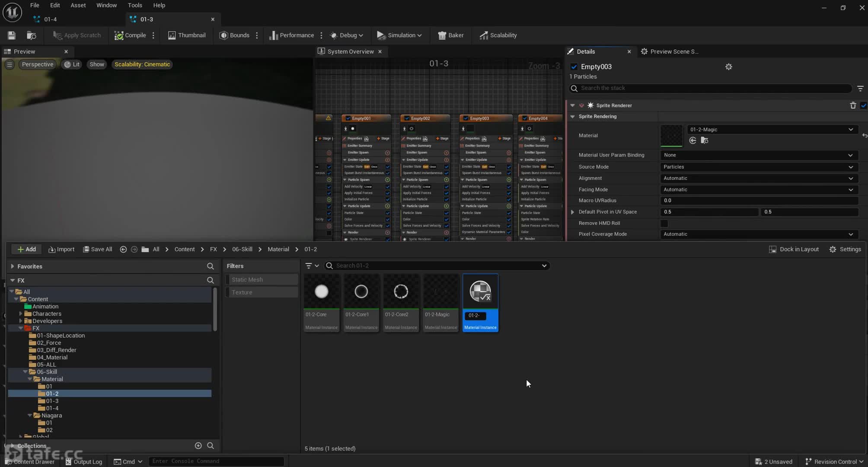Toggle Empty003 emitter enabled checkbox in Details
868x467 pixels.
[x=574, y=67]
